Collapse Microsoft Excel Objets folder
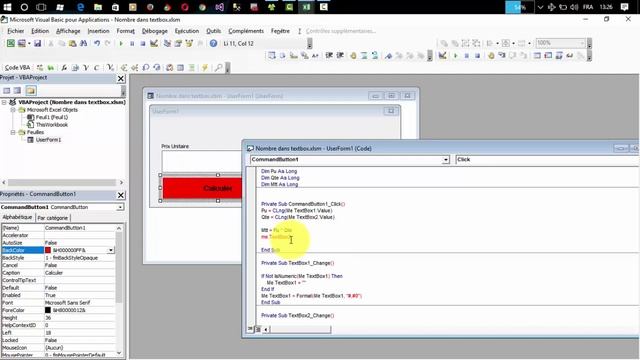 coord(13,110)
